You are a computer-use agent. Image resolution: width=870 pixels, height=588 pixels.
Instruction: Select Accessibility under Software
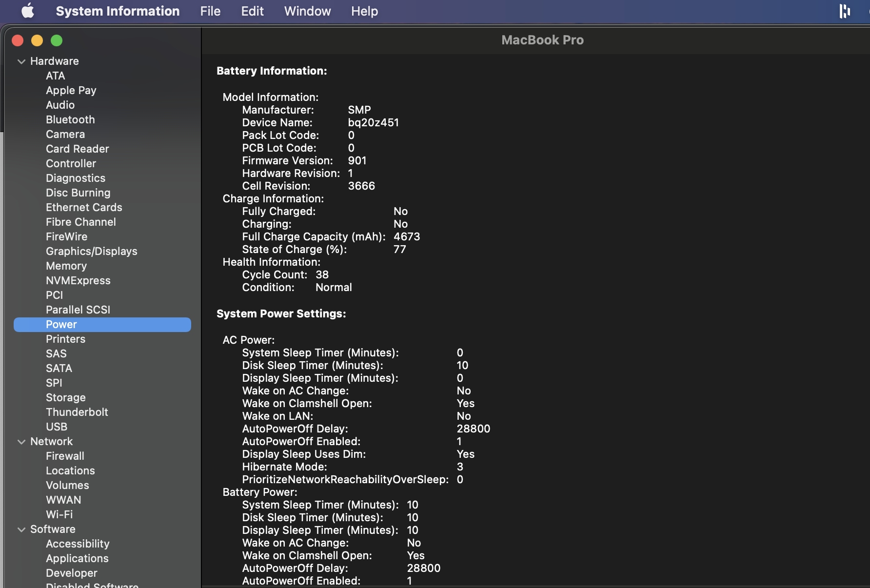(78, 544)
